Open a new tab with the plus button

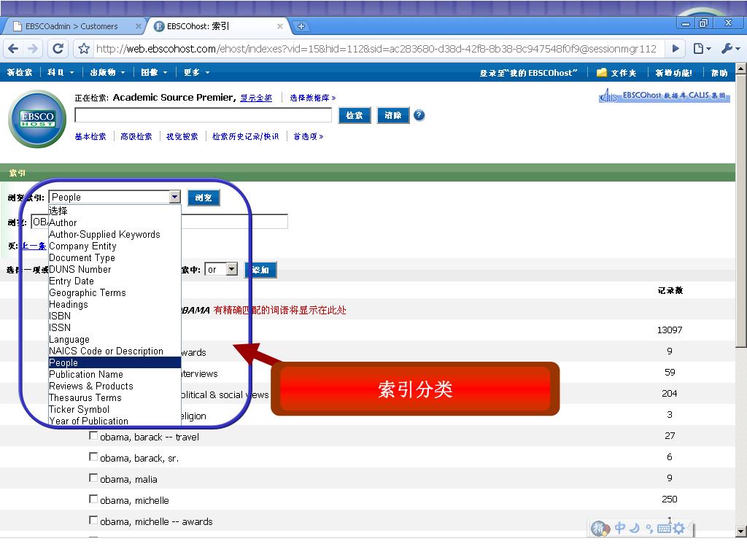pyautogui.click(x=301, y=26)
